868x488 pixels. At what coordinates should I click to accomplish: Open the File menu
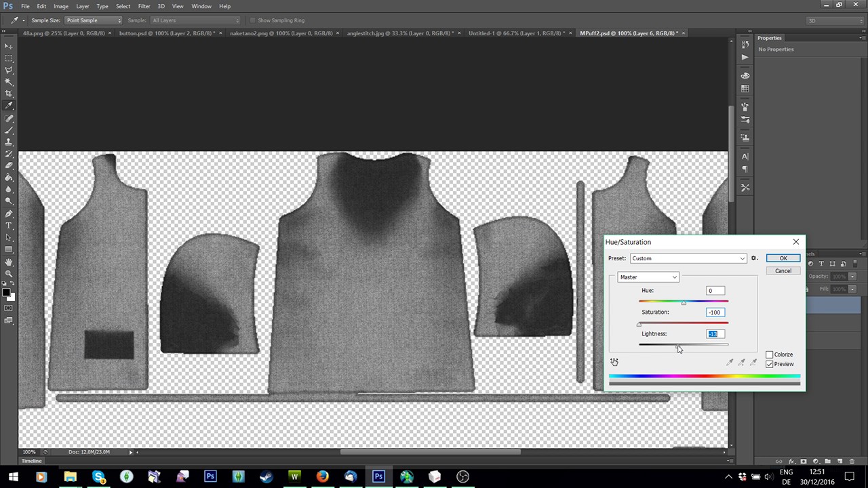click(x=25, y=6)
